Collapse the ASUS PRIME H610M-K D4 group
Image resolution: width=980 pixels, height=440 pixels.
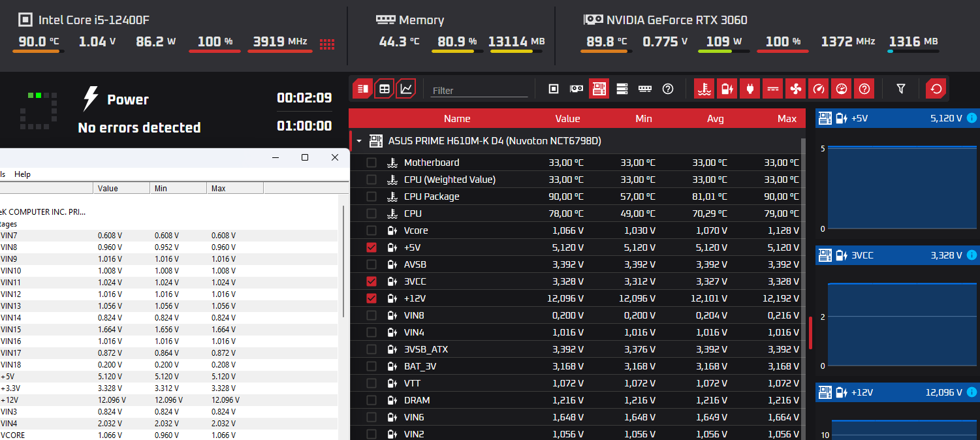click(358, 140)
